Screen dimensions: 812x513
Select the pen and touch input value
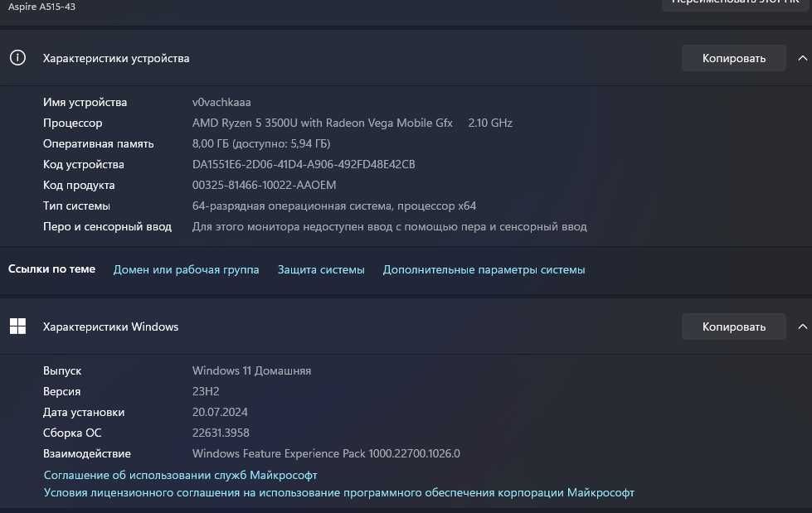(x=390, y=226)
